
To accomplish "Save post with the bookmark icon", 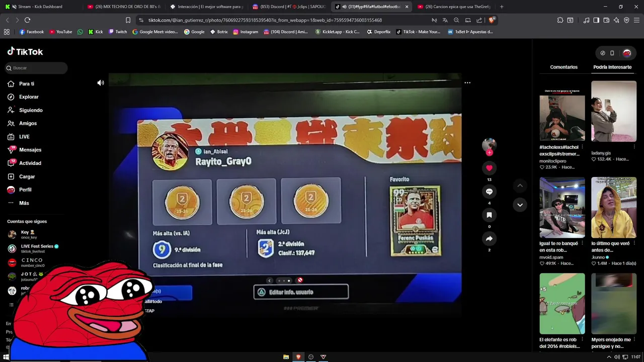I will click(489, 215).
